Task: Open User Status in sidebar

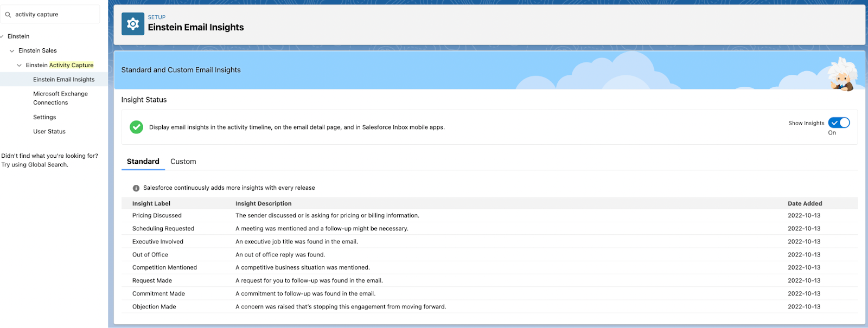Action: [49, 132]
